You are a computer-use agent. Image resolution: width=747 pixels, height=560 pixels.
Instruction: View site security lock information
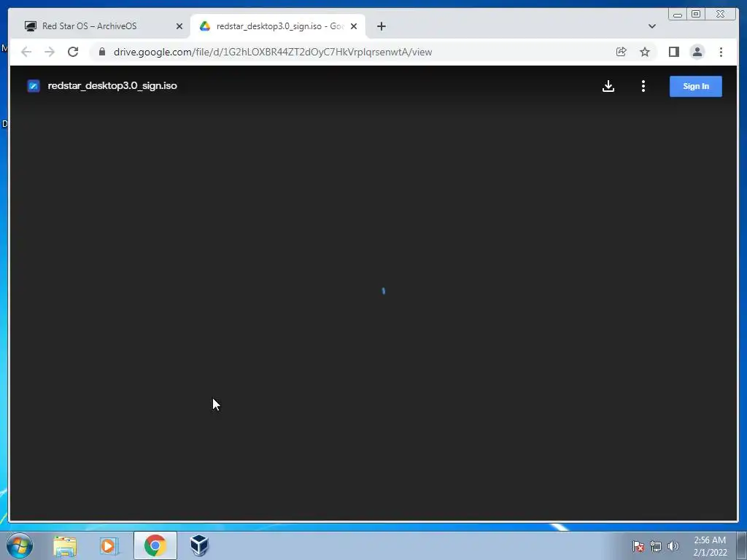point(102,52)
